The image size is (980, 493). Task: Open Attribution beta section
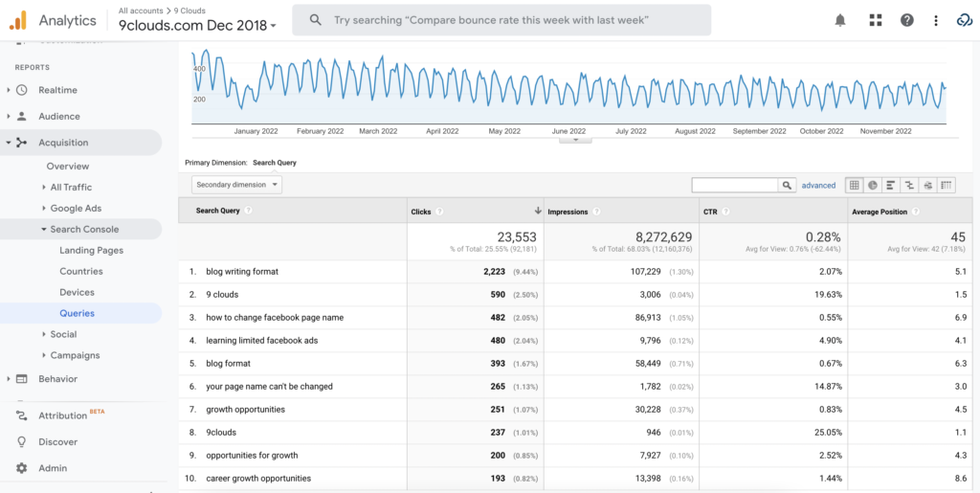point(62,415)
